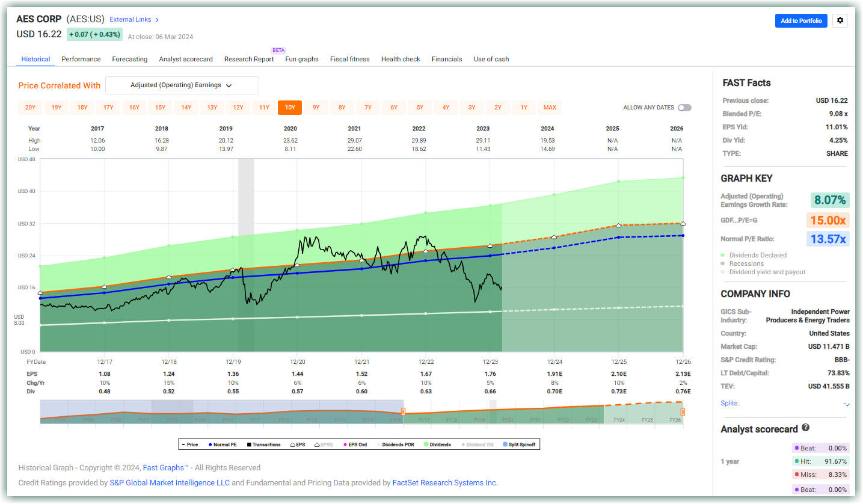Toggle the EPS triangle legend item
This screenshot has width=863, height=504.
(292, 444)
